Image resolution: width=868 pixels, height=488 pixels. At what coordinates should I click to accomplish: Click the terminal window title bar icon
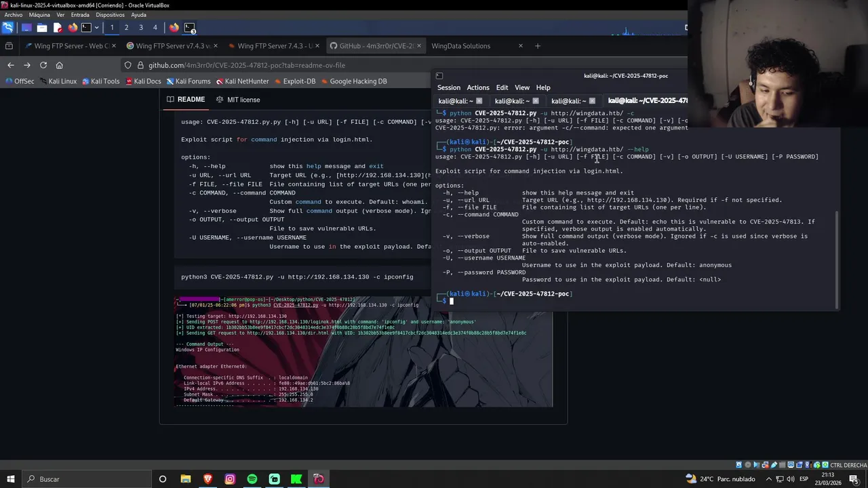click(x=439, y=76)
